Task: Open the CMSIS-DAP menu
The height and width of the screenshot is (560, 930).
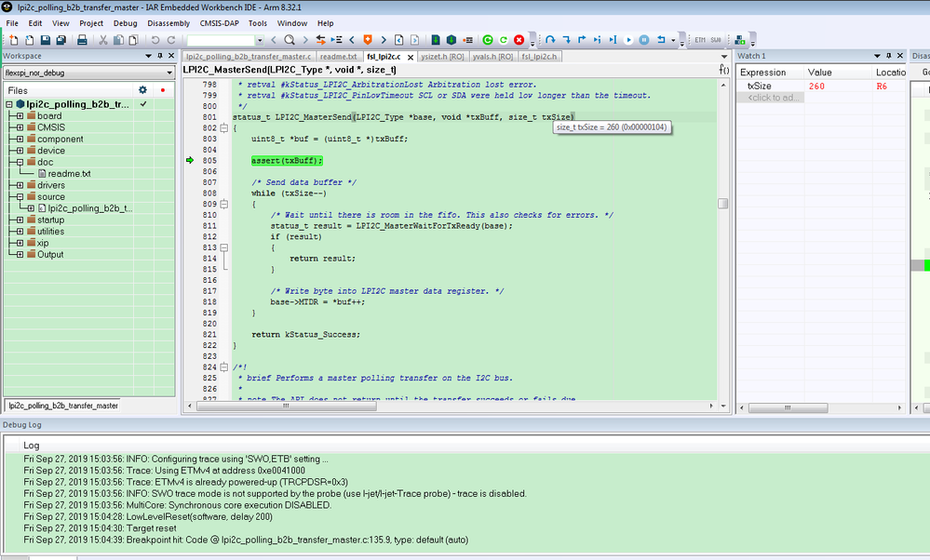Action: (x=219, y=23)
